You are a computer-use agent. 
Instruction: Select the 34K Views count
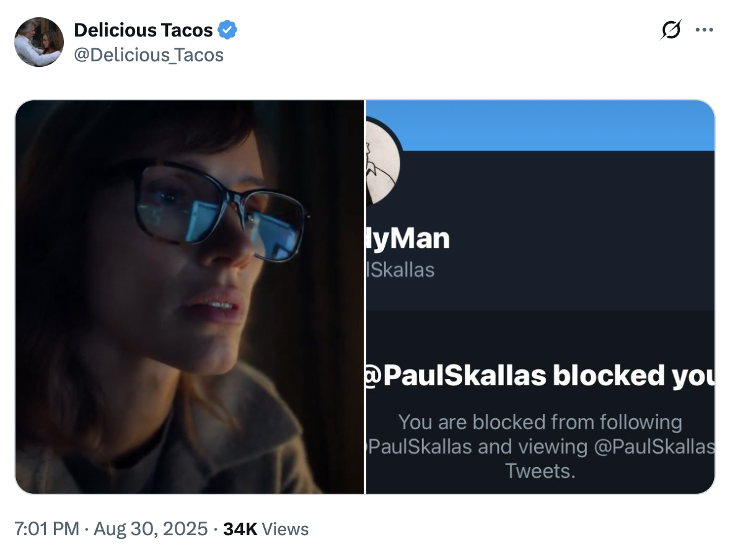(x=266, y=529)
